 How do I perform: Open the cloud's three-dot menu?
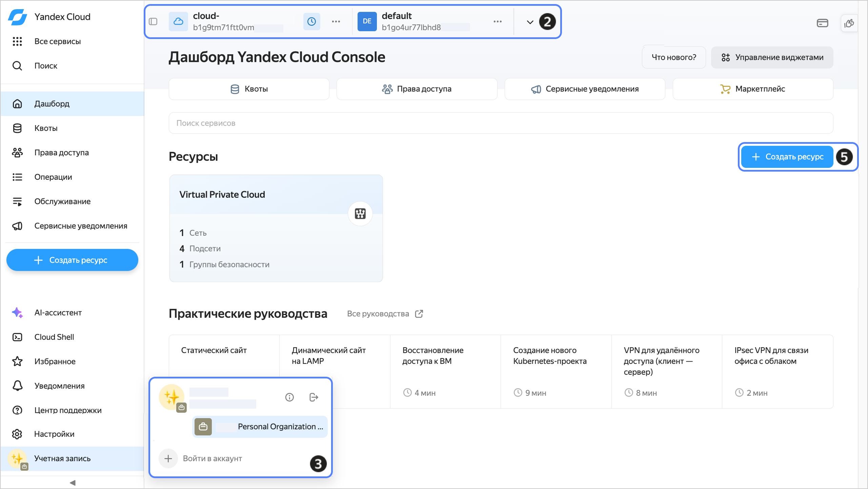pos(336,22)
